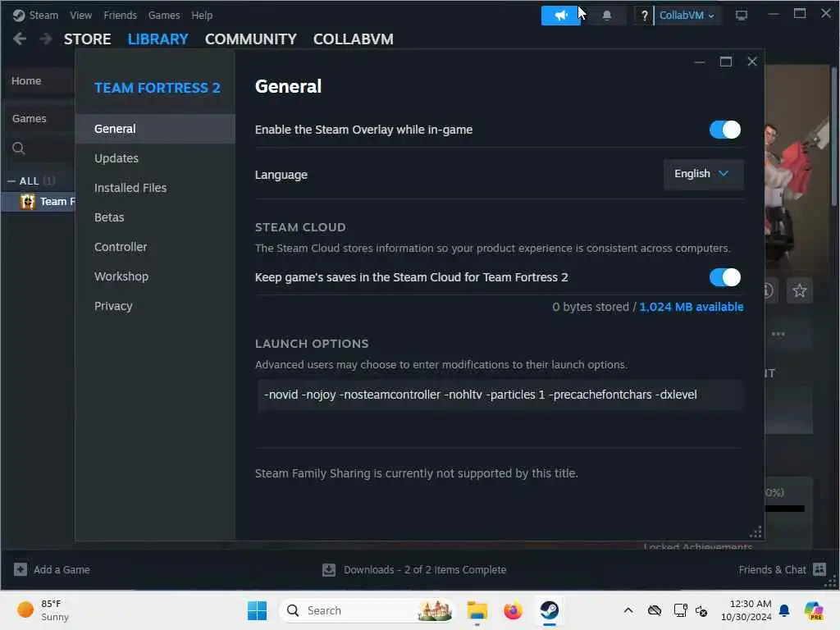Show hidden tray icons chevron
840x630 pixels.
click(x=628, y=610)
